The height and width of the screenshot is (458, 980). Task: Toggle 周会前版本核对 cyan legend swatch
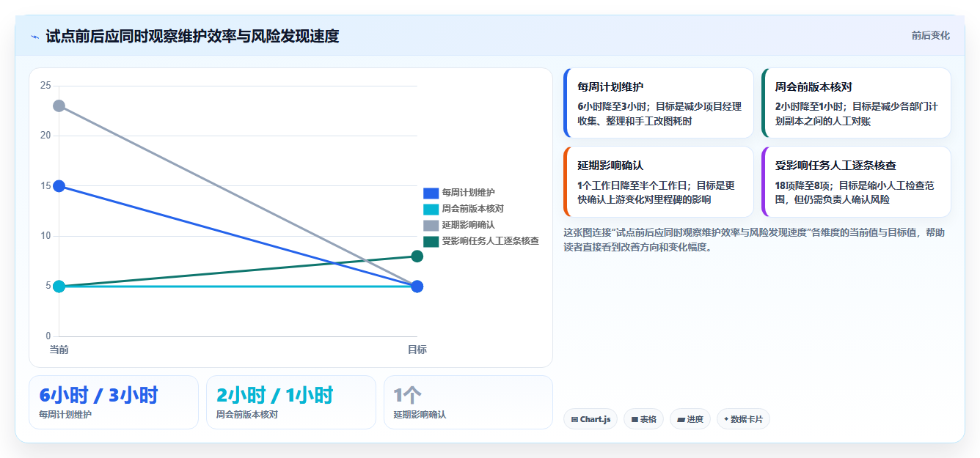[431, 209]
